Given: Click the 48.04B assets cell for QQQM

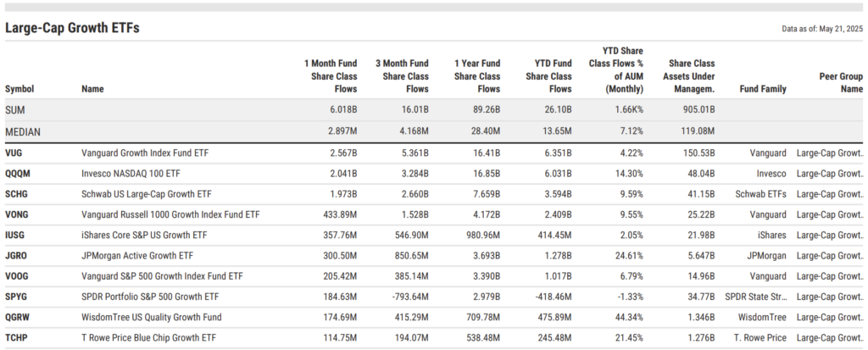Looking at the screenshot, I should [702, 174].
